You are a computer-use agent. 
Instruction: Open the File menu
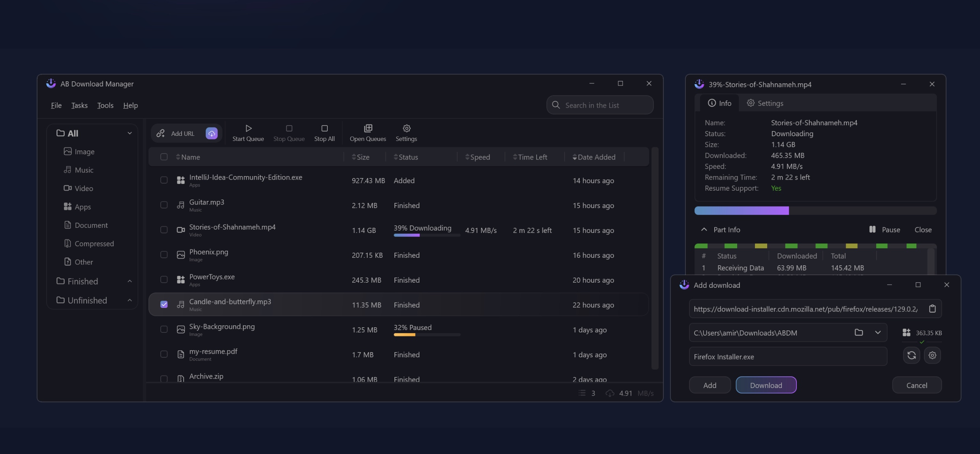(x=56, y=105)
